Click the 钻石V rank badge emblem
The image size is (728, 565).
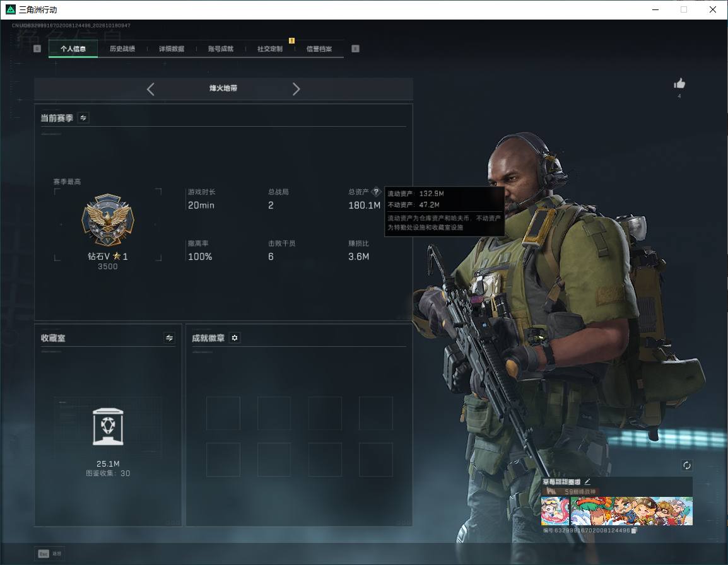[x=108, y=219]
